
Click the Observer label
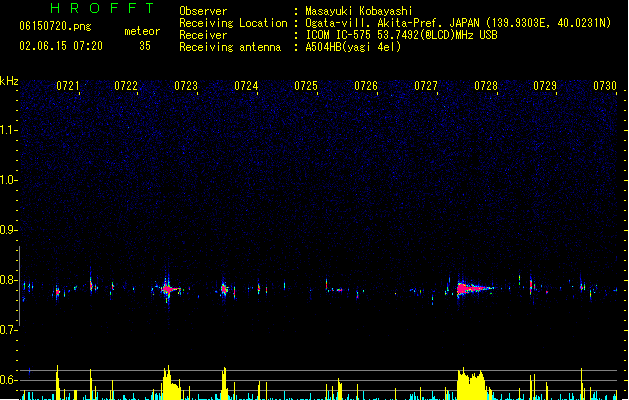(203, 11)
